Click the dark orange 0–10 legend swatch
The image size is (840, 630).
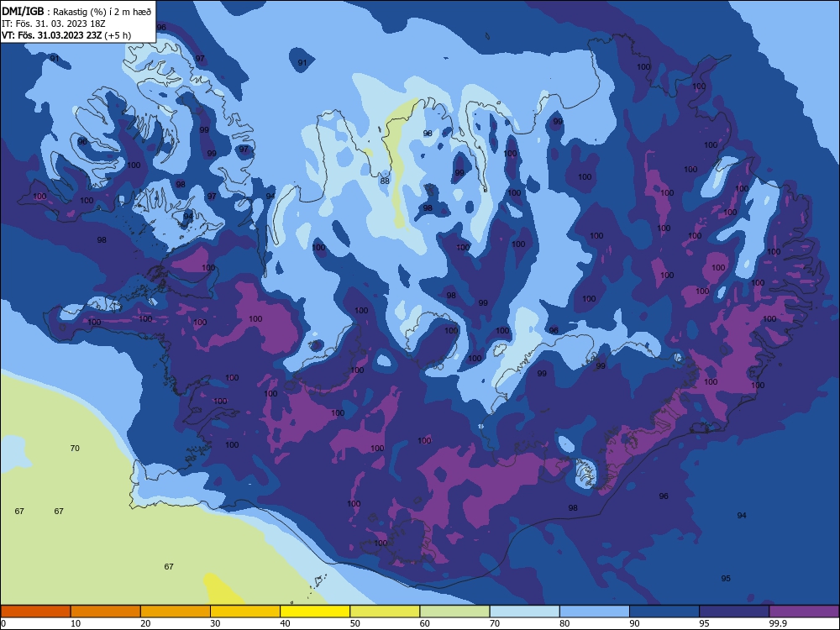[35, 612]
